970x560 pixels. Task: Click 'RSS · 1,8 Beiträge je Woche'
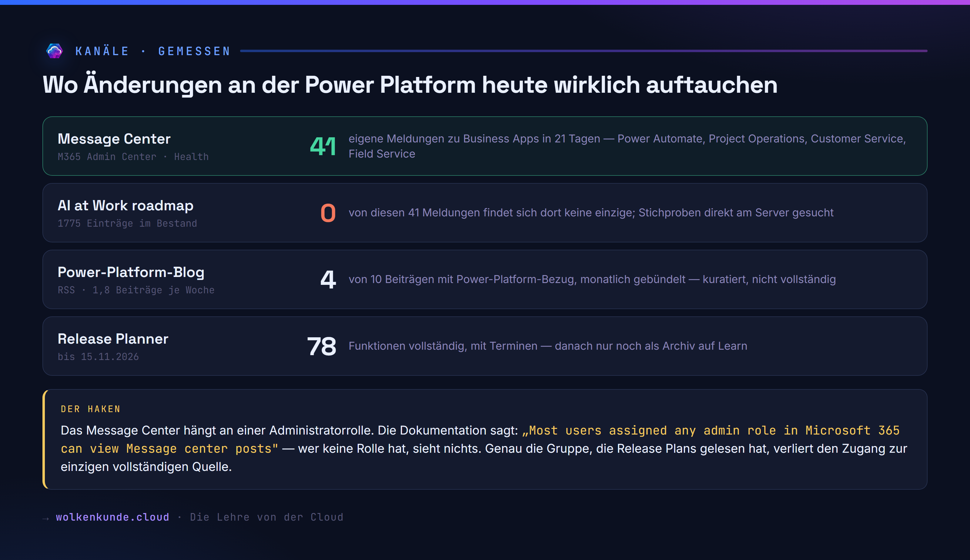[136, 290]
